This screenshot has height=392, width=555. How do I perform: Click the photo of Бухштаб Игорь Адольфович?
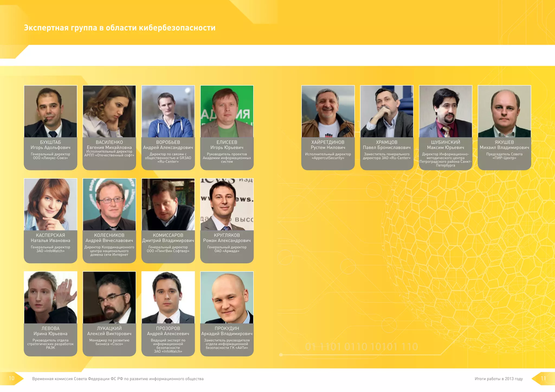(50, 111)
